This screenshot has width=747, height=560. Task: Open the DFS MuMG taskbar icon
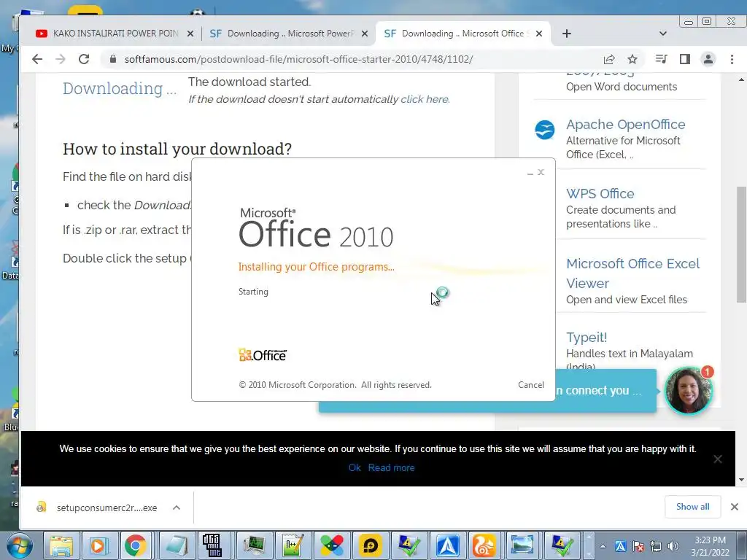[212, 545]
